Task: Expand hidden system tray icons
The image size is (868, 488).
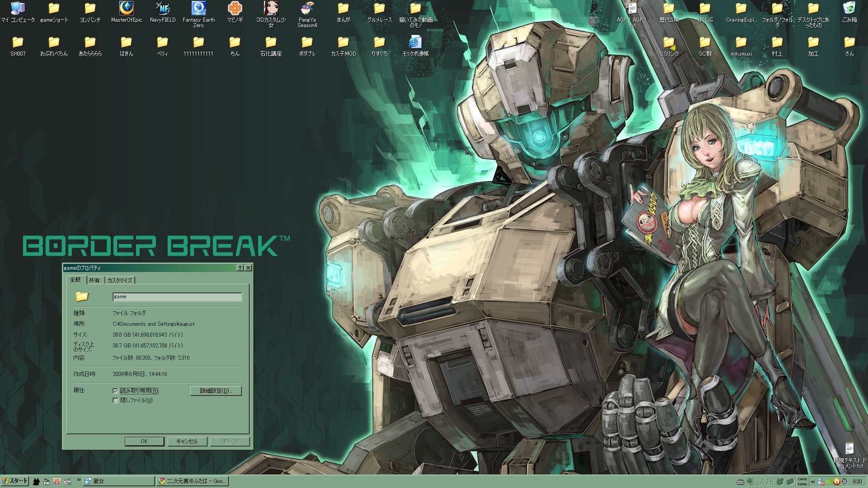Action: coord(813,482)
